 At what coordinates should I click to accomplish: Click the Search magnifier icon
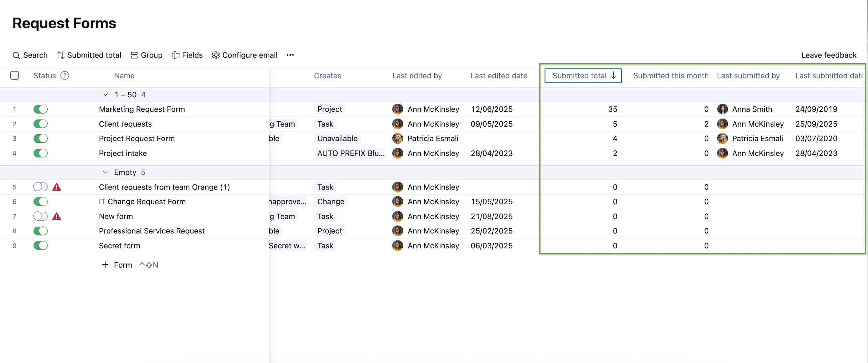click(x=16, y=55)
